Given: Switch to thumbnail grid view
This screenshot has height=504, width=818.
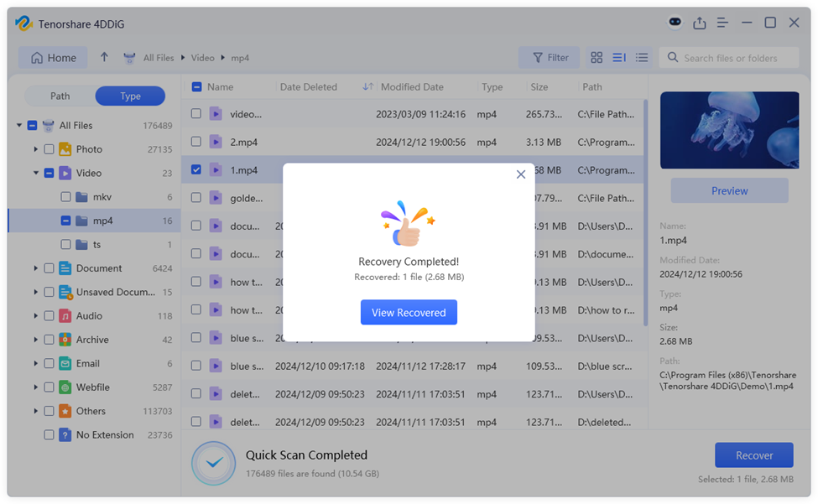Looking at the screenshot, I should (597, 58).
